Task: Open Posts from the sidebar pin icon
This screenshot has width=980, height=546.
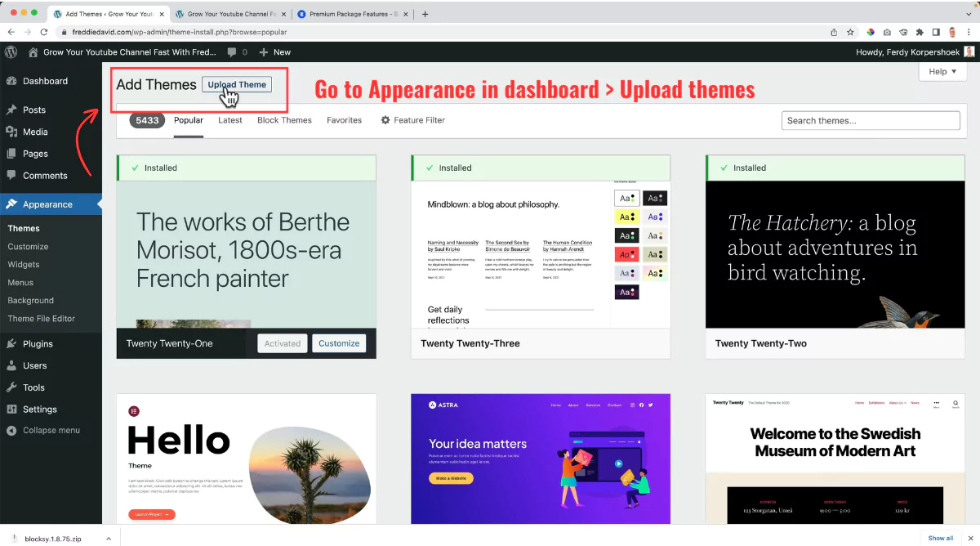Action: point(14,110)
